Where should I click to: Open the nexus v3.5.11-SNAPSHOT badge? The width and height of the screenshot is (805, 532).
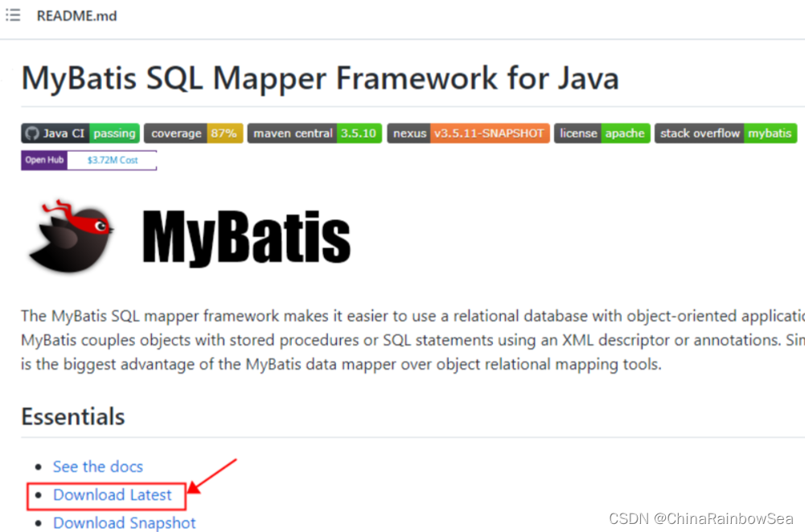pos(468,133)
